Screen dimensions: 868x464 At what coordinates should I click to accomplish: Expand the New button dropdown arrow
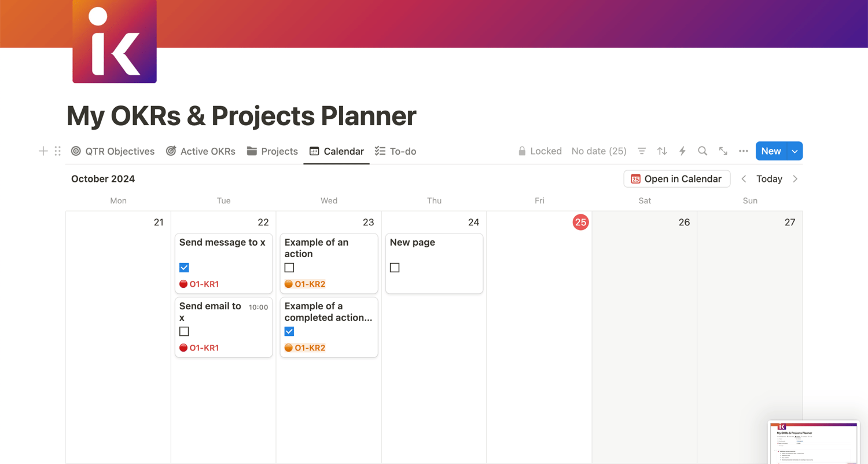[x=795, y=151]
